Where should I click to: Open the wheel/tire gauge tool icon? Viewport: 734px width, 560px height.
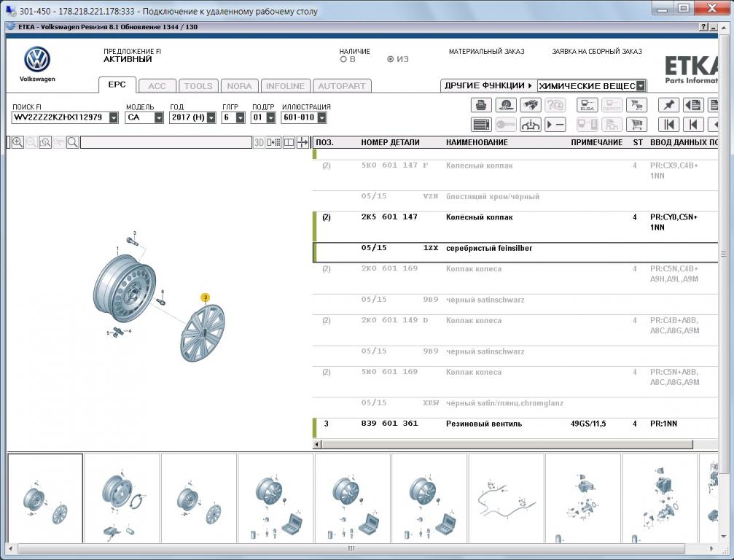[506, 105]
